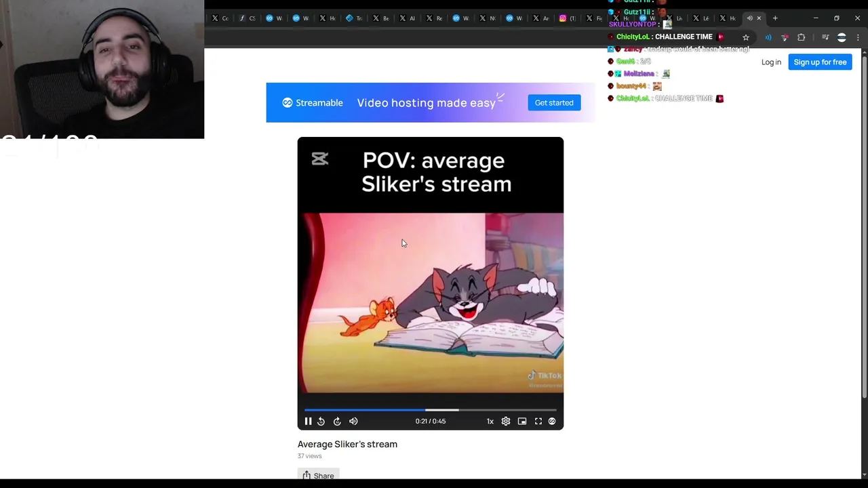Click Sign up for free button
The width and height of the screenshot is (868, 488).
tap(820, 62)
